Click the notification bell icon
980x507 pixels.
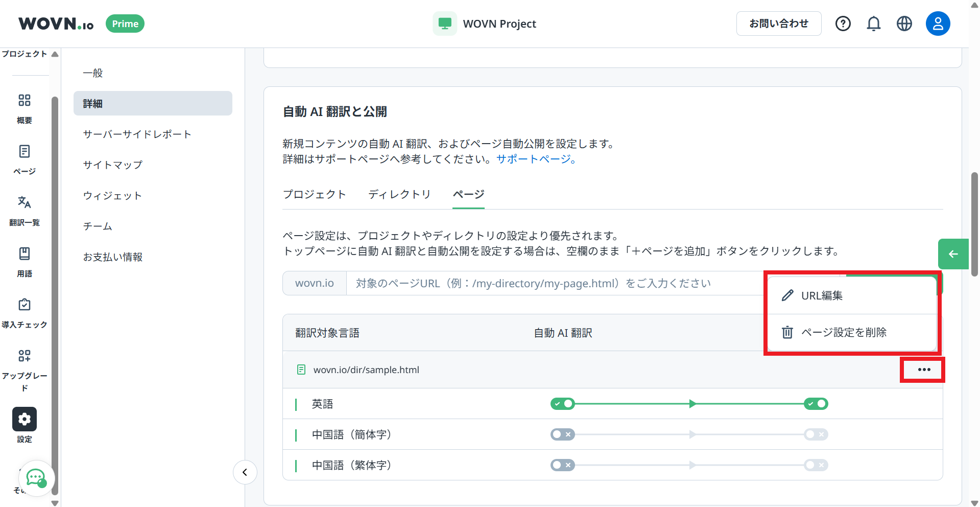click(x=873, y=24)
